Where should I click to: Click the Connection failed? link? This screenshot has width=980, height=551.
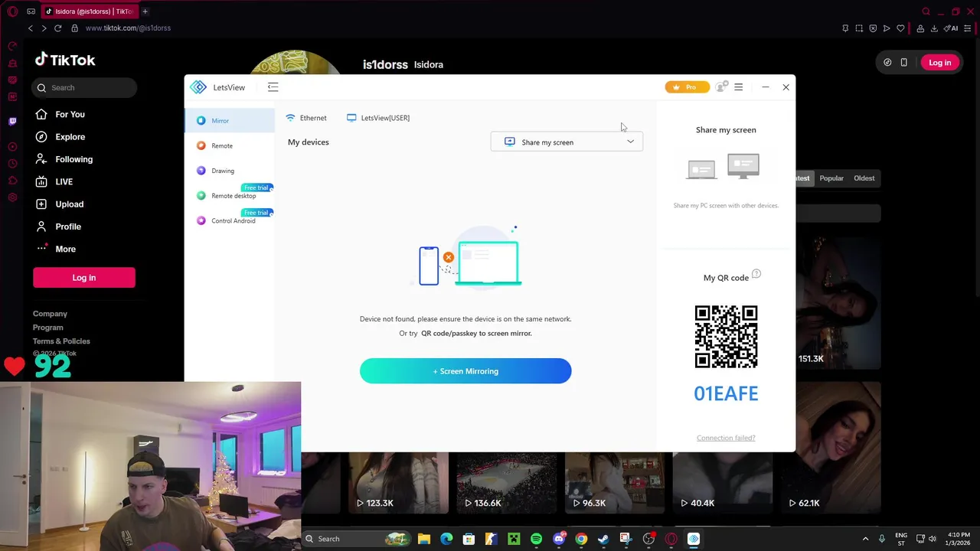[726, 438]
